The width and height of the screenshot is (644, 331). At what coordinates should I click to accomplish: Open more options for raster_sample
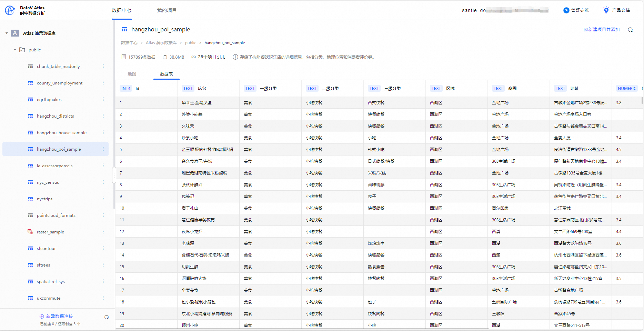pyautogui.click(x=103, y=232)
